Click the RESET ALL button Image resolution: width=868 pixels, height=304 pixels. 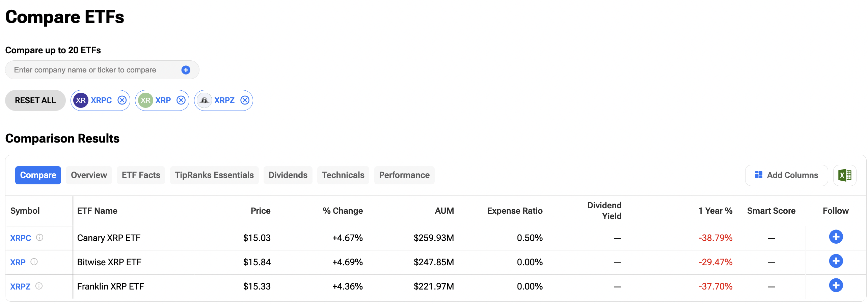tap(35, 100)
